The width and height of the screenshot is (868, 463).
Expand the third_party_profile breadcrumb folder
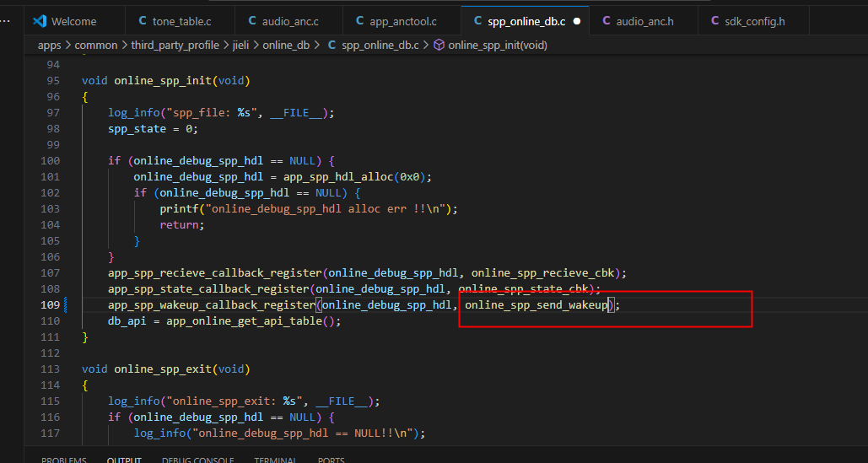(x=175, y=46)
